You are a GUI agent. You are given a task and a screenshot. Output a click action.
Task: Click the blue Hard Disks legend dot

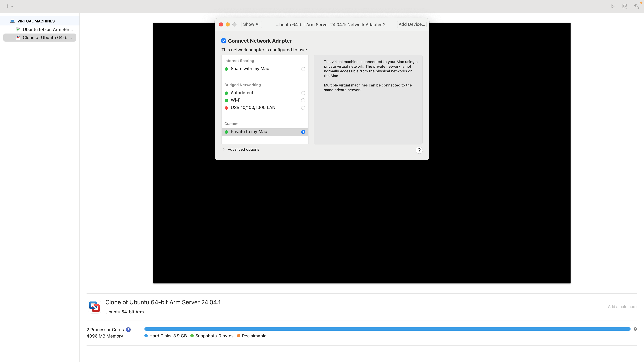pyautogui.click(x=146, y=336)
